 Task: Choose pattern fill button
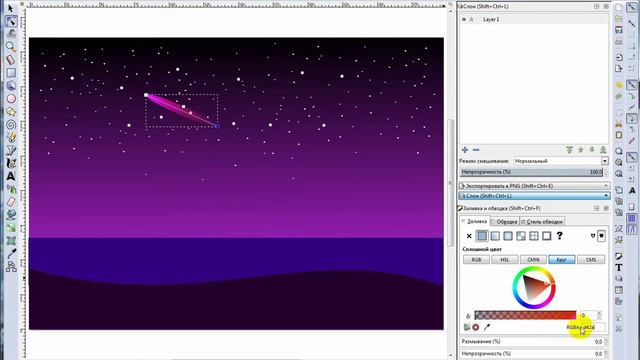point(533,236)
